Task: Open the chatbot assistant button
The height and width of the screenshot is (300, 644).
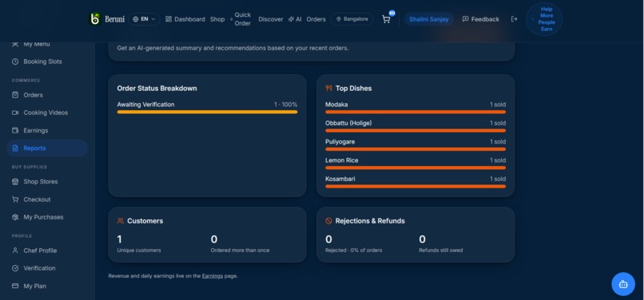Action: [x=623, y=284]
